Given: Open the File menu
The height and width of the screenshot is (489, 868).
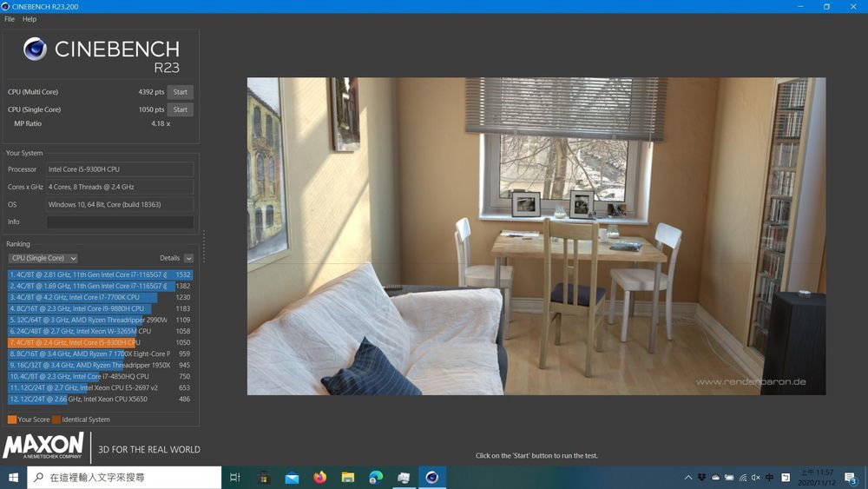Looking at the screenshot, I should click(10, 19).
